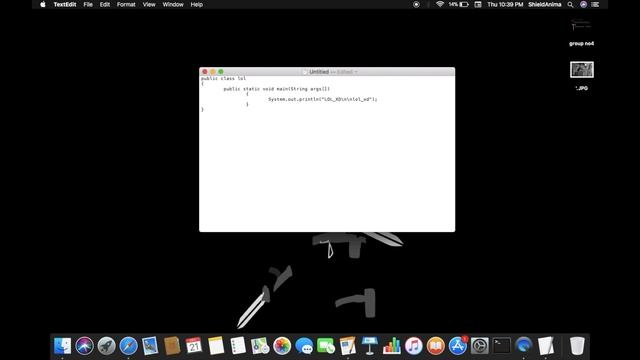
Task: Open the ShieldAnima user menu
Action: [544, 4]
